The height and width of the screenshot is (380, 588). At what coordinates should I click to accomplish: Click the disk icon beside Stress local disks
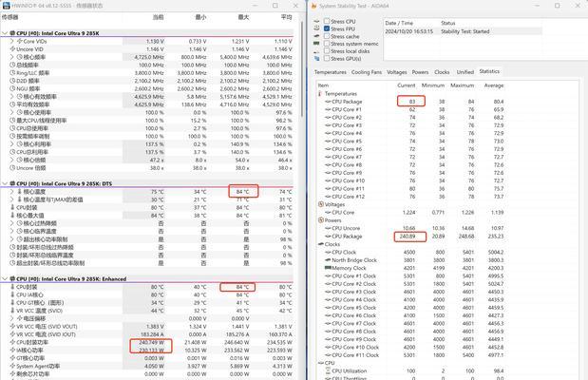tap(317, 51)
